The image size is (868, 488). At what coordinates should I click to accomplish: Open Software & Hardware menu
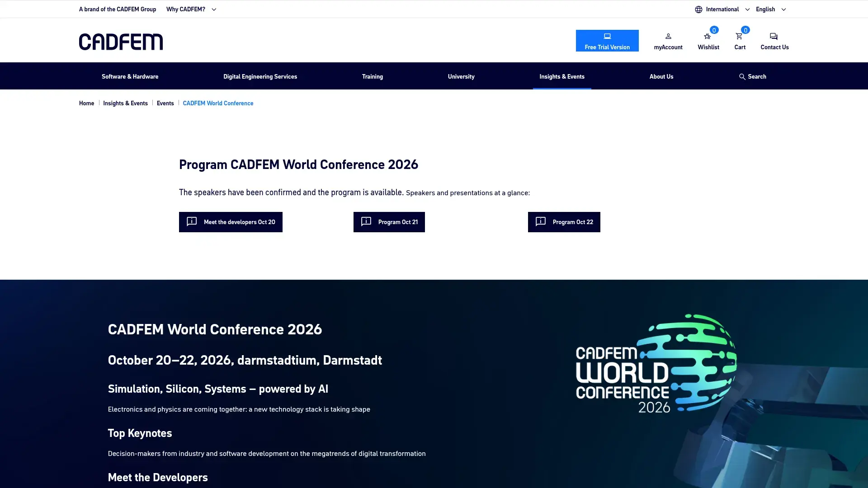coord(130,76)
